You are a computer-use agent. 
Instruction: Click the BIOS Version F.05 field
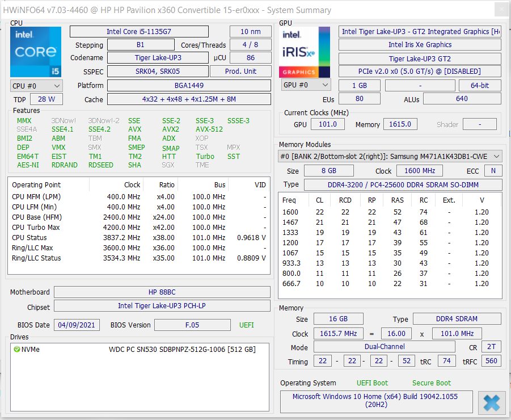192,325
